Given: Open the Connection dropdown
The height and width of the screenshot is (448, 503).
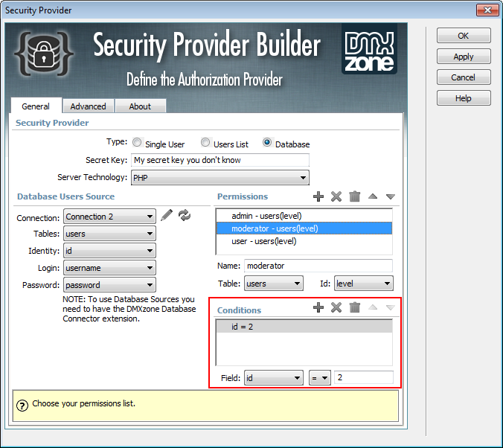Looking at the screenshot, I should pos(109,217).
